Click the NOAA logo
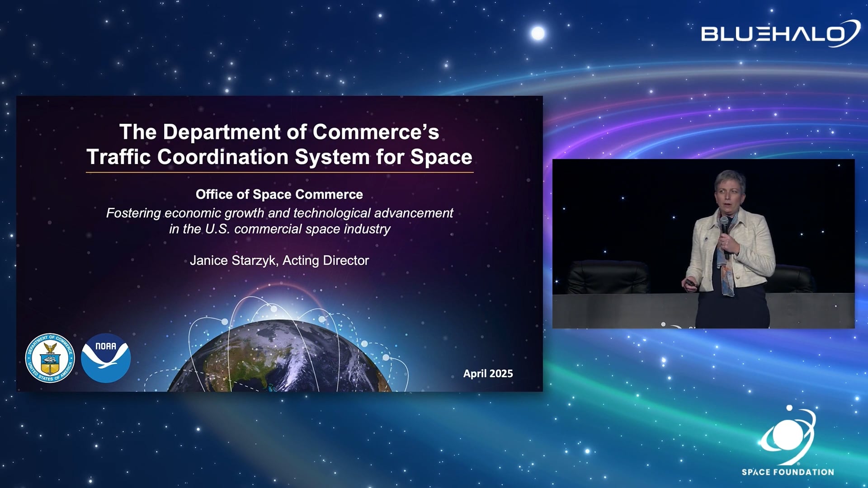Viewport: 868px width, 488px height. click(x=106, y=358)
